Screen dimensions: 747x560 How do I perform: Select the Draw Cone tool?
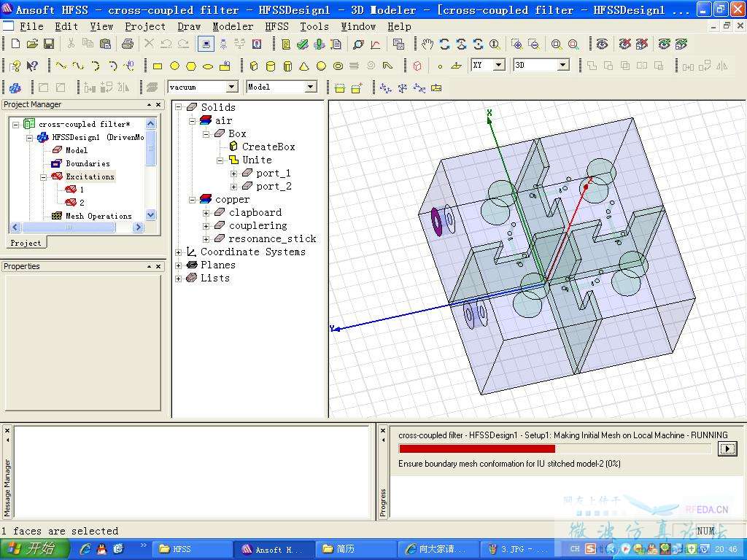coord(304,66)
